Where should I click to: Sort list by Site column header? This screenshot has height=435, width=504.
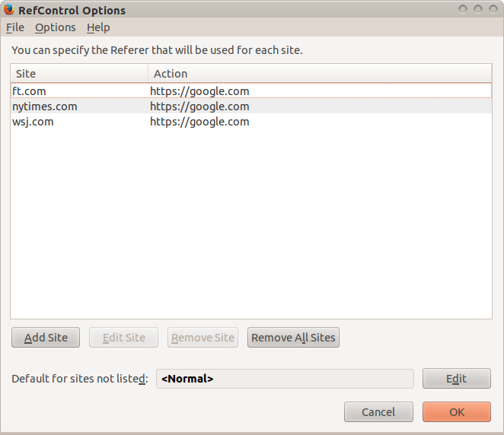pyautogui.click(x=79, y=74)
